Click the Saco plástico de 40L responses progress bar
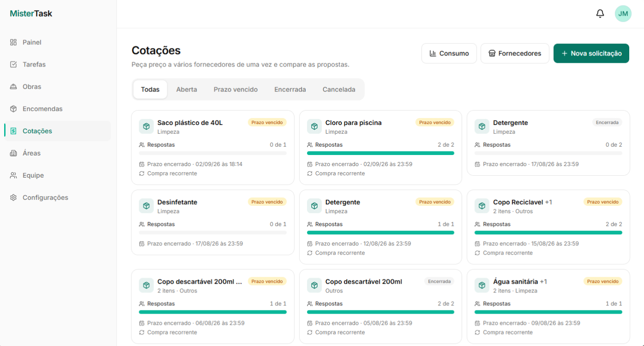Screen dimensions: 644x346 click(213, 153)
